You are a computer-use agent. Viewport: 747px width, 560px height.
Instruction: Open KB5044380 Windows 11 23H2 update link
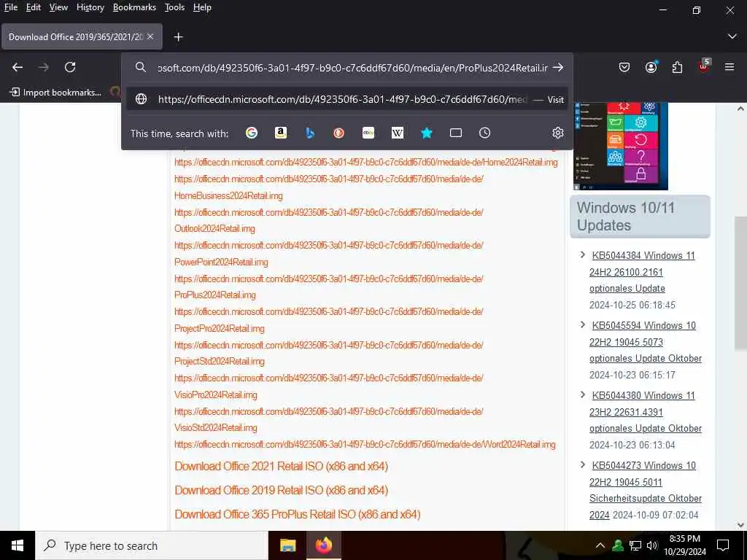tap(646, 412)
